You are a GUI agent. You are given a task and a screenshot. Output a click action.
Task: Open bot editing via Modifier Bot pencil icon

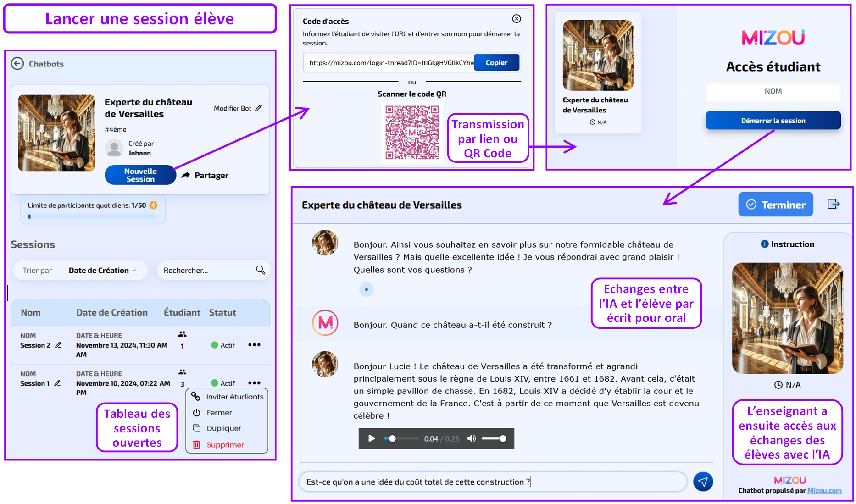point(258,108)
